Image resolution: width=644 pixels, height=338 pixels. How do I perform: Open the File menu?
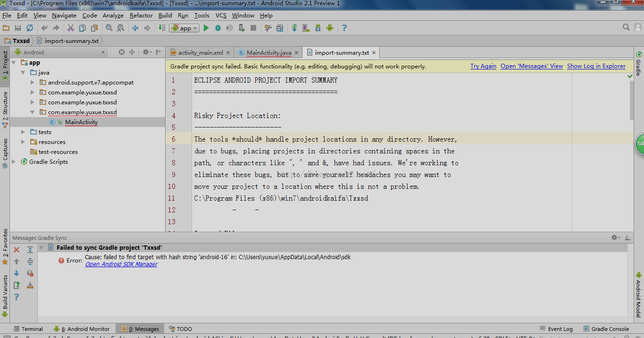(7, 16)
